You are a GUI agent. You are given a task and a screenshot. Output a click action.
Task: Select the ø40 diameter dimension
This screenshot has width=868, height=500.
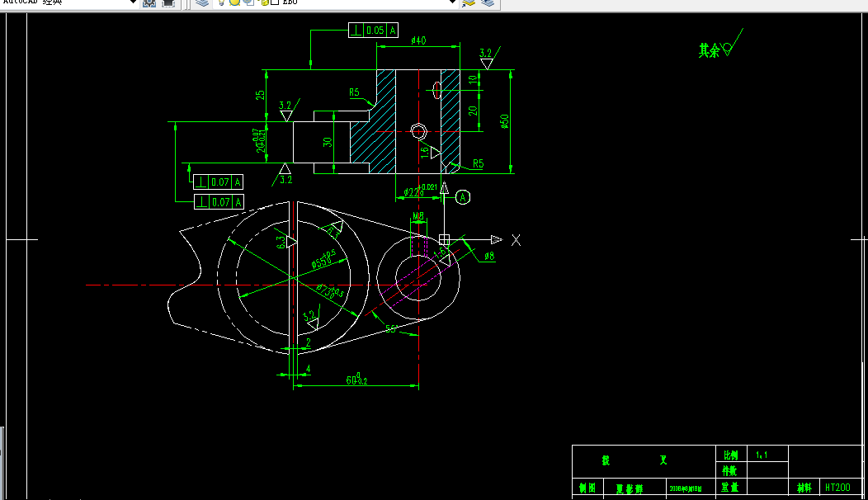coord(418,40)
